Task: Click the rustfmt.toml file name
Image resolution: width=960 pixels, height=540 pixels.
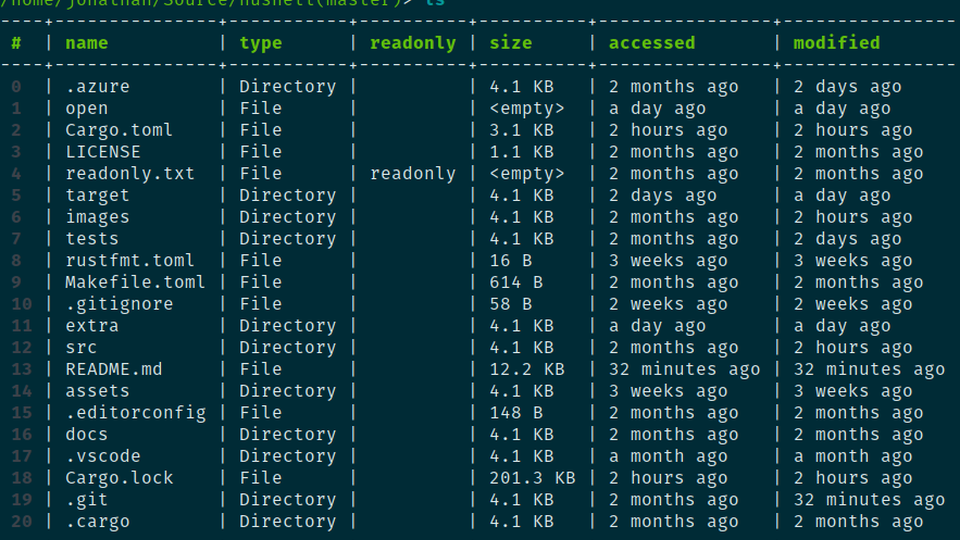Action: pyautogui.click(x=130, y=260)
